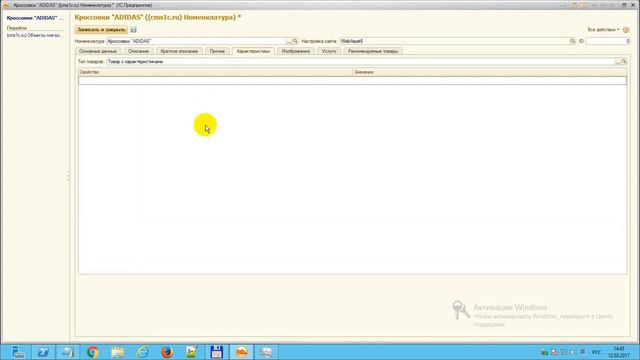Click the Записать и закрыть button
The image size is (640, 360).
(x=101, y=30)
